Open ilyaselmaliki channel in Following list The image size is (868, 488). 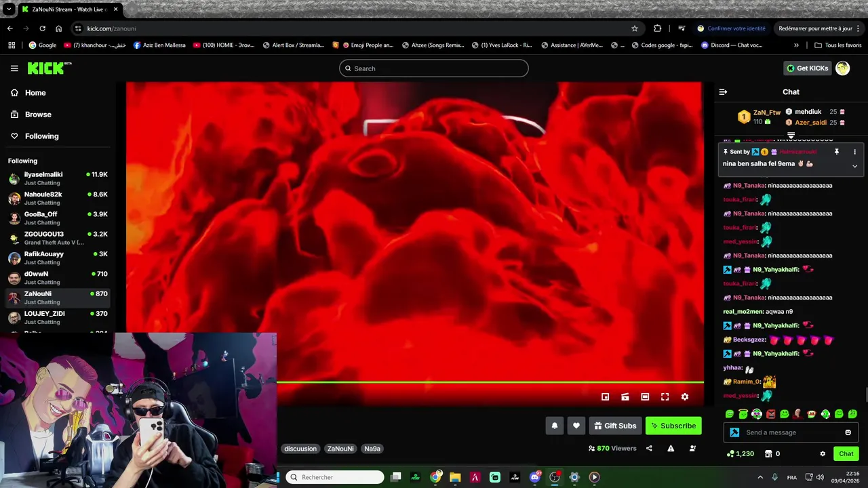click(58, 178)
